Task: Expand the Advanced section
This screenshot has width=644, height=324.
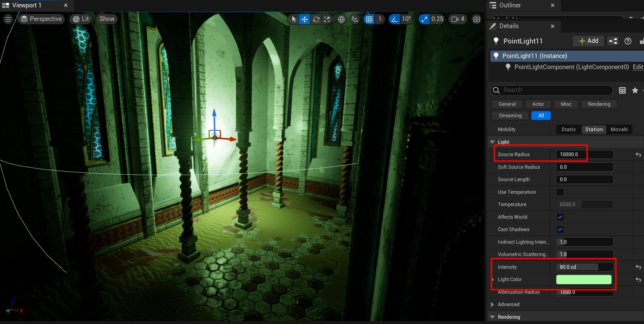Action: click(x=492, y=305)
